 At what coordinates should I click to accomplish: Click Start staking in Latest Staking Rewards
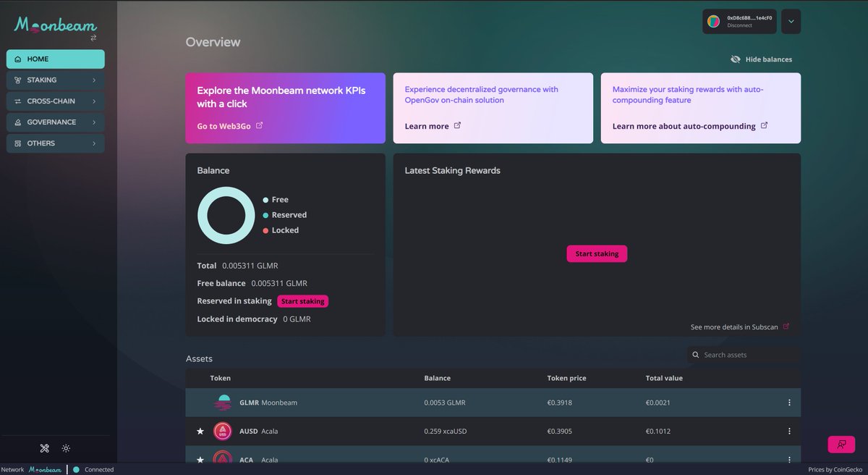click(597, 254)
